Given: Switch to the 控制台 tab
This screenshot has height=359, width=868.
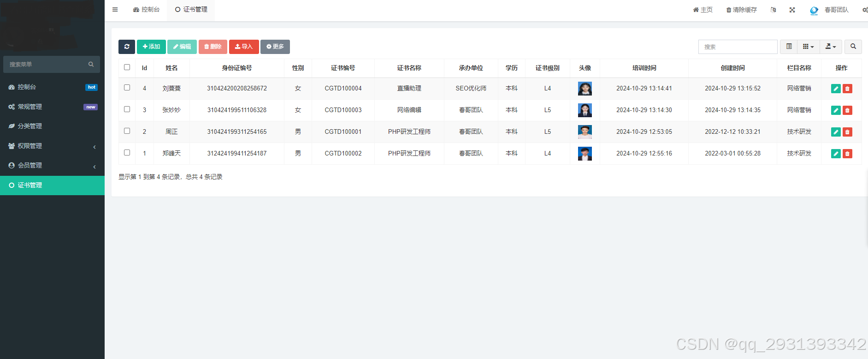Looking at the screenshot, I should point(146,10).
